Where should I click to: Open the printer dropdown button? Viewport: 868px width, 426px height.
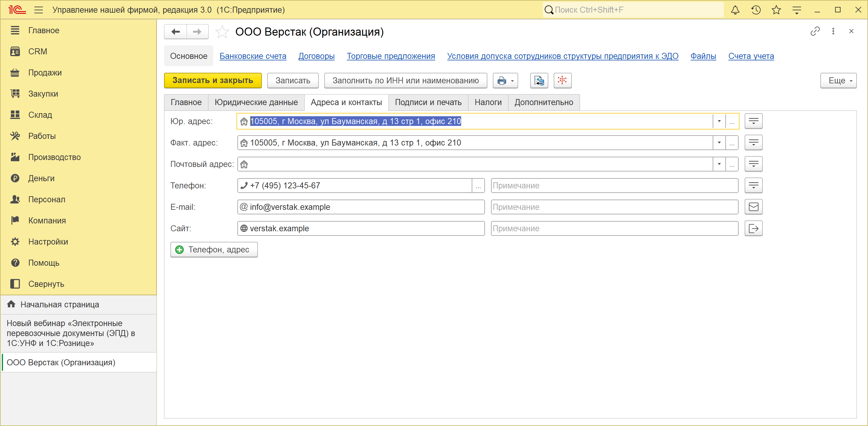[x=505, y=81]
